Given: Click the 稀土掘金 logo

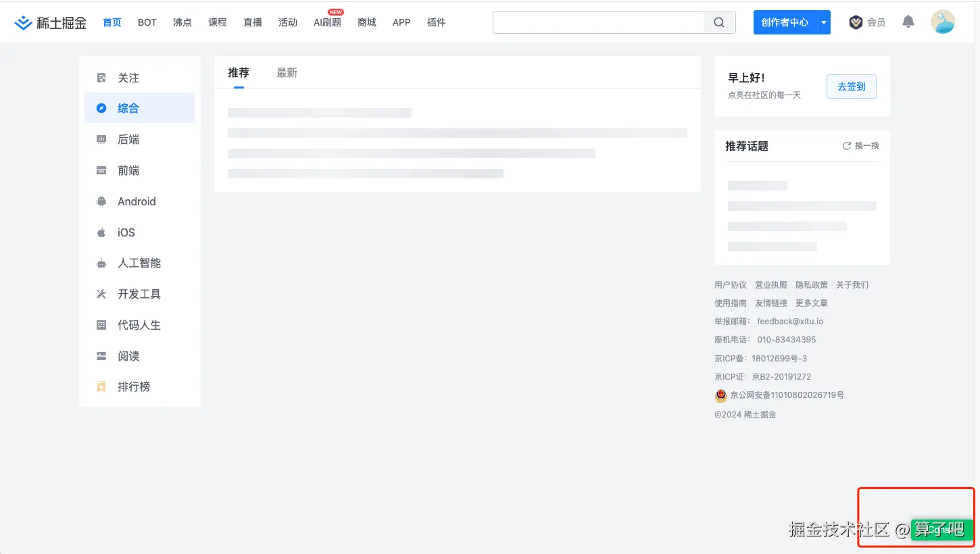Looking at the screenshot, I should pos(51,22).
